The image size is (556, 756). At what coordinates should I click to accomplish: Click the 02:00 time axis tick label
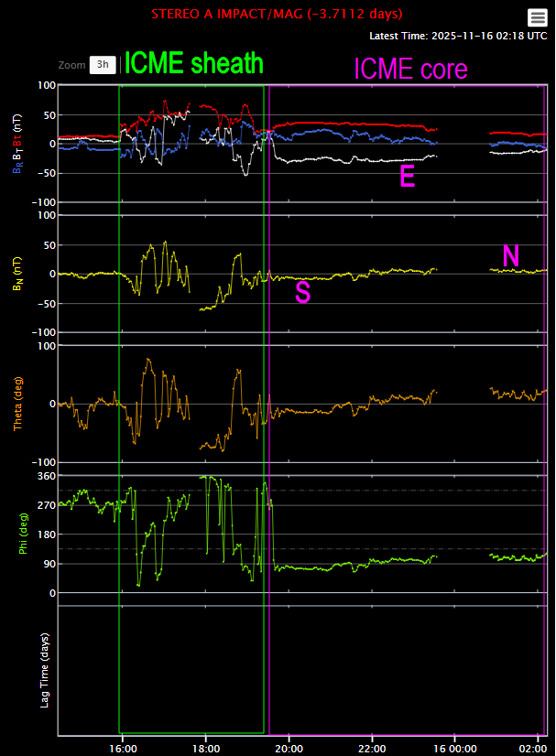(533, 749)
